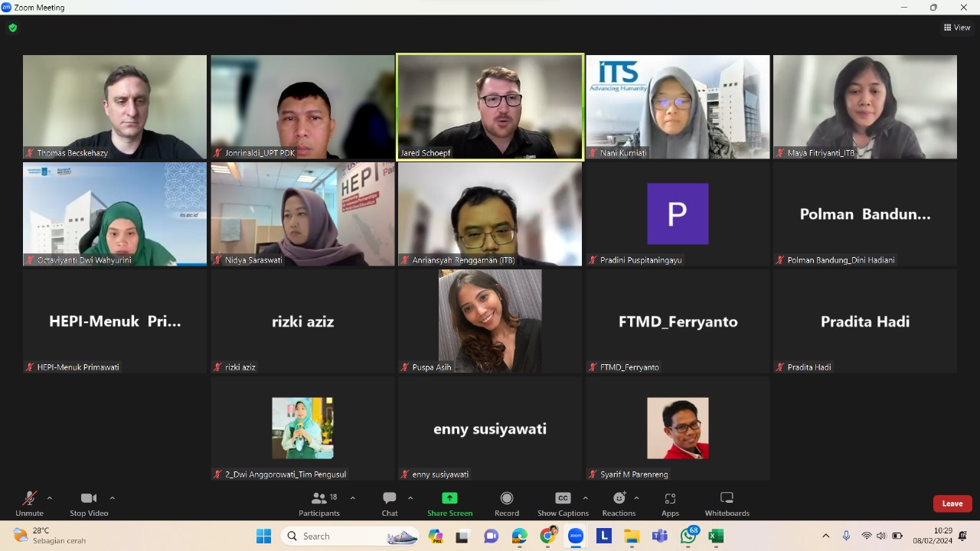The image size is (980, 551).
Task: Click the Record button
Action: (x=506, y=504)
